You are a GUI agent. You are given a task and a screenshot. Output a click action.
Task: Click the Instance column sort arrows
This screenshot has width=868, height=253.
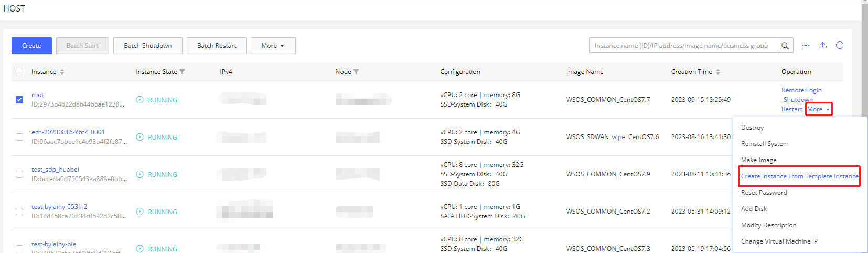coord(62,72)
